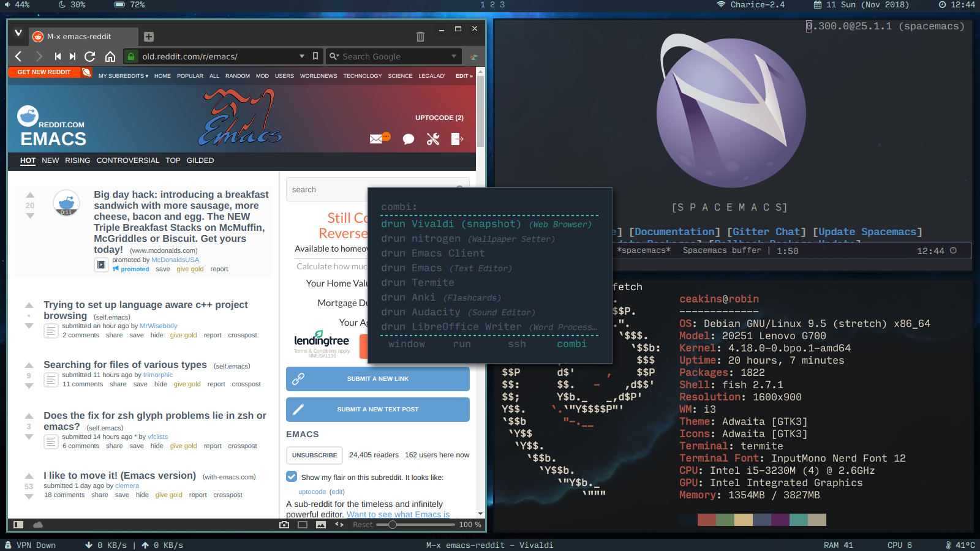Downvote 'I like to move it!' post
Image resolution: width=980 pixels, height=551 pixels.
tap(29, 497)
